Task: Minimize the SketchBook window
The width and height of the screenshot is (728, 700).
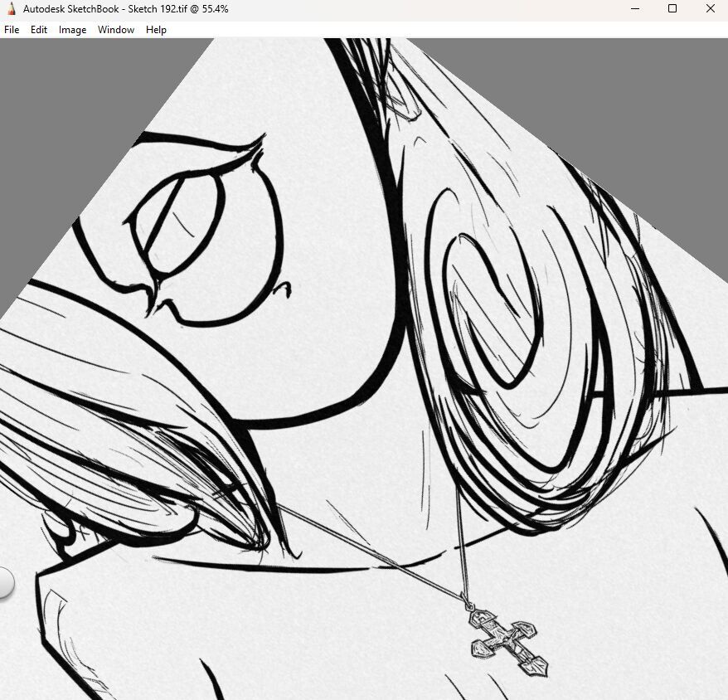Action: (634, 9)
